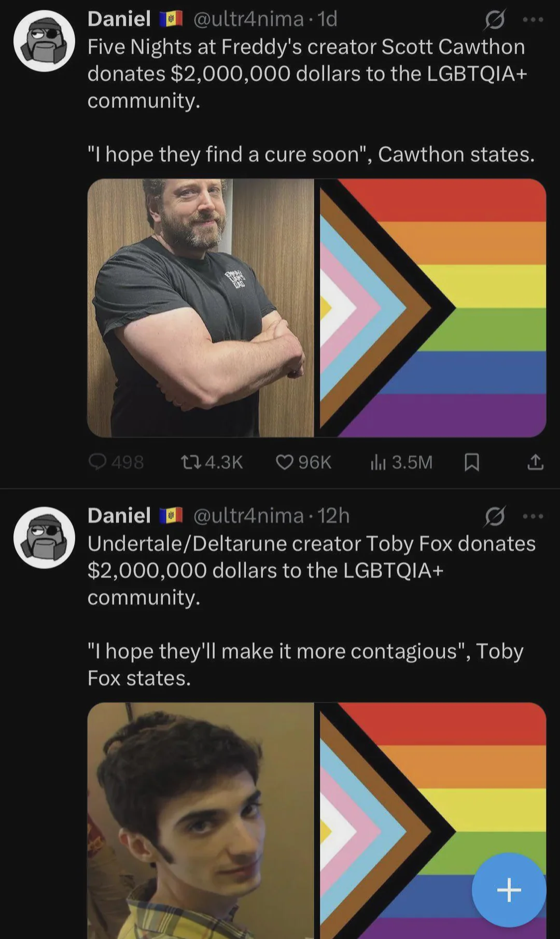Open Toby Fox photo thumbnail
The image size is (560, 939).
coord(201,821)
